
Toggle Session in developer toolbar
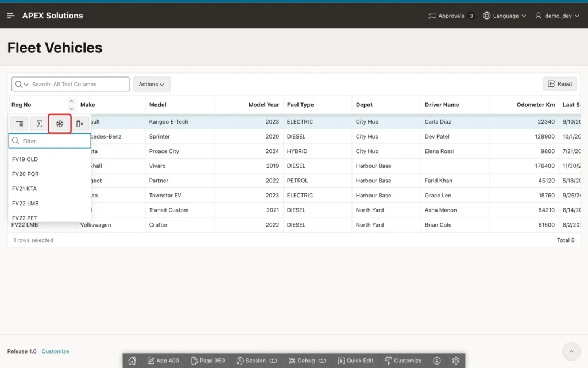257,361
